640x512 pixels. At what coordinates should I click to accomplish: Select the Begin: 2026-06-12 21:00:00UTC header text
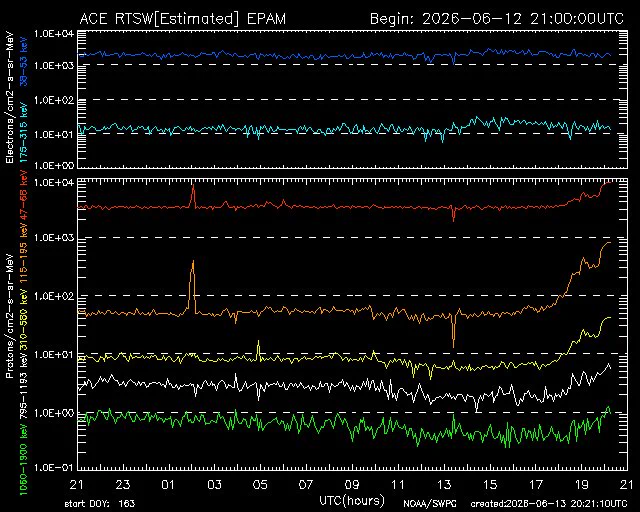click(x=497, y=19)
